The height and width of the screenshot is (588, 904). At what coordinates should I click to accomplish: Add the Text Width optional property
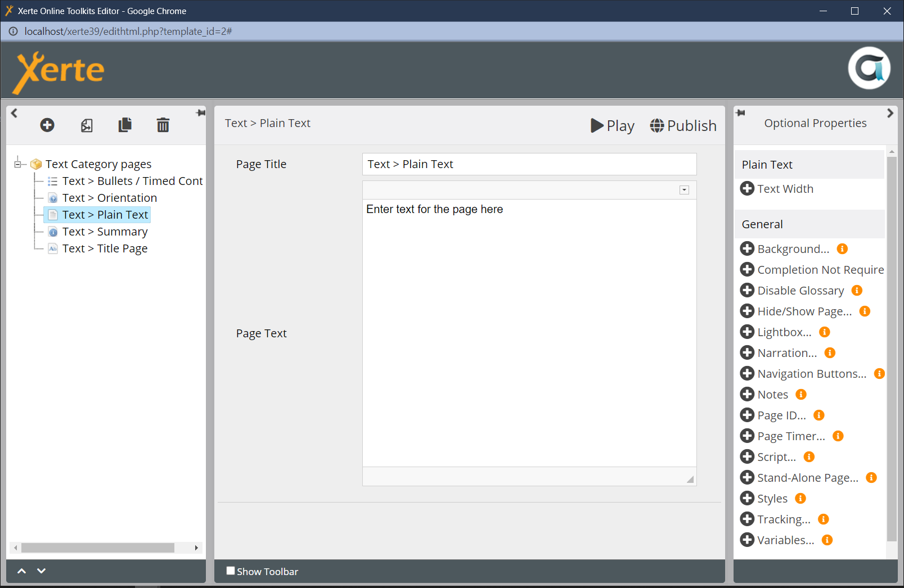(x=747, y=189)
